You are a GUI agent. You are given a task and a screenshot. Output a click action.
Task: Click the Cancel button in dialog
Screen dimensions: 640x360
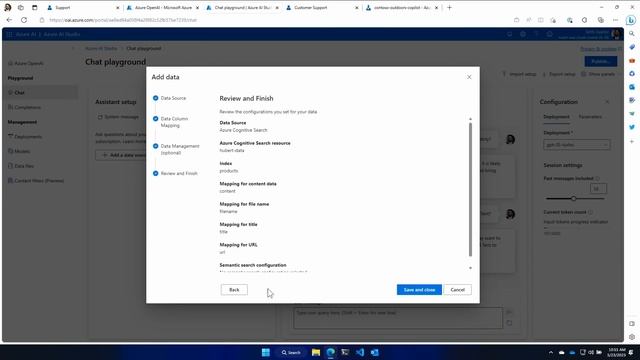458,290
